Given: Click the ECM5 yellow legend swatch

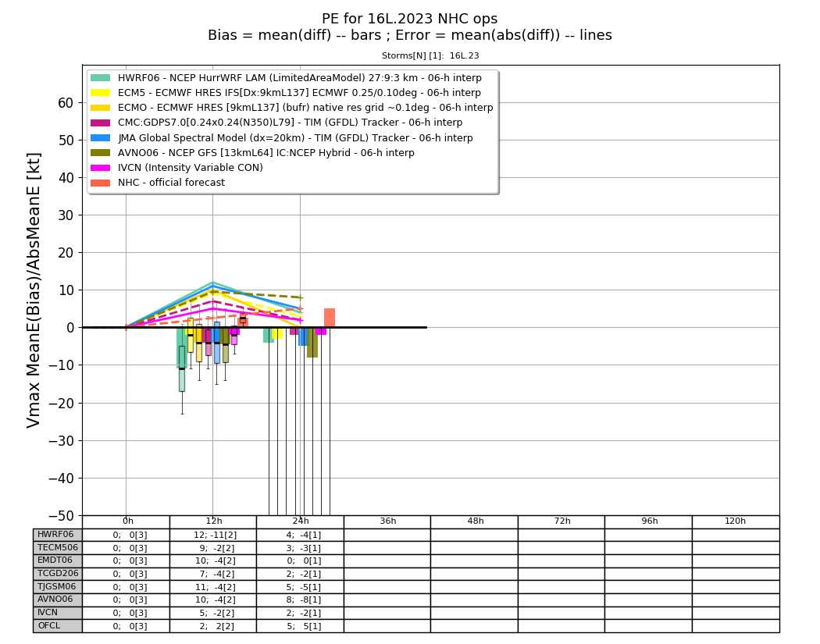Looking at the screenshot, I should coord(101,93).
